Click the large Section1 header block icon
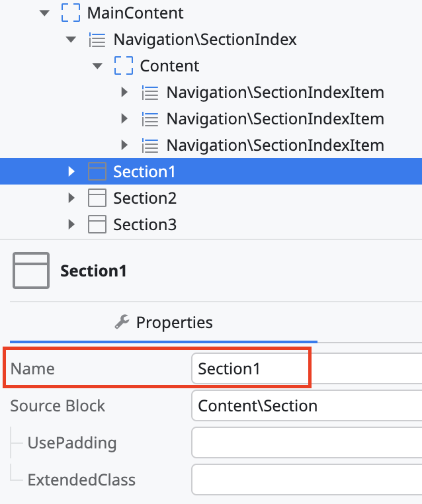The height and width of the screenshot is (504, 422). pyautogui.click(x=30, y=271)
